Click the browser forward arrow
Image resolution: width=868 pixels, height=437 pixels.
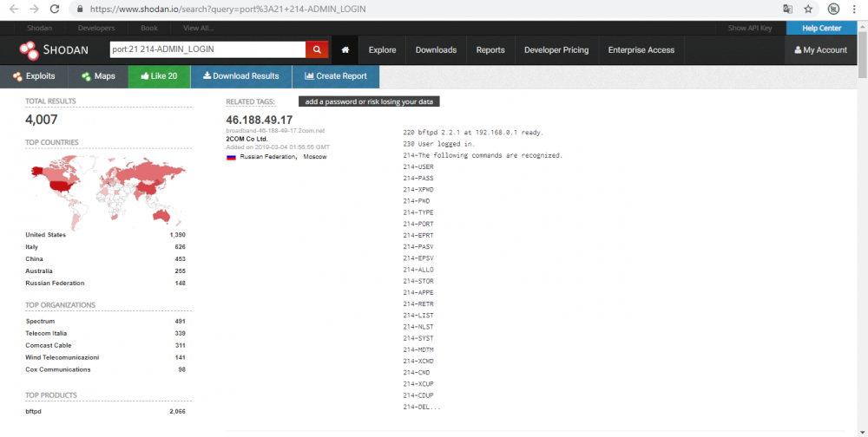pos(35,9)
